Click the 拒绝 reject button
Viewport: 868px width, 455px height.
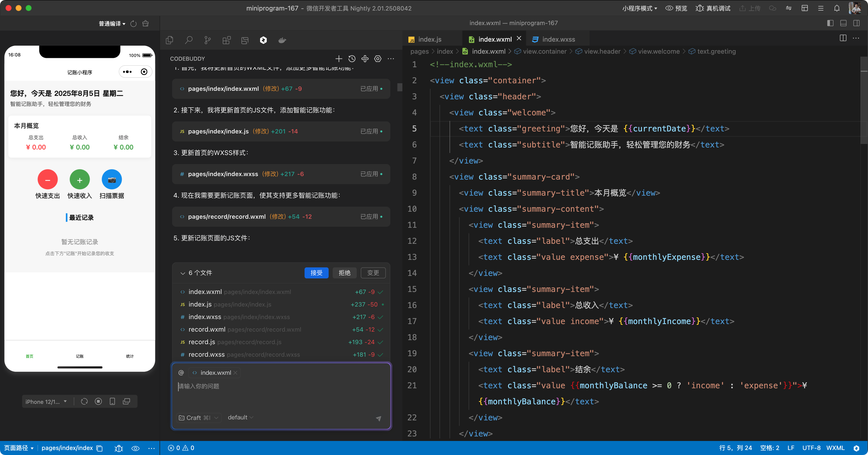coord(344,273)
